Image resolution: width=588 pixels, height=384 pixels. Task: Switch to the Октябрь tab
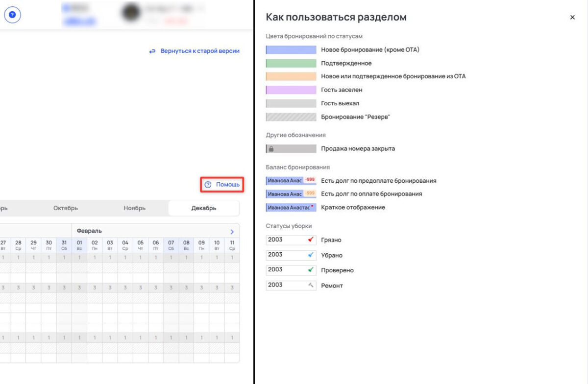coord(65,208)
